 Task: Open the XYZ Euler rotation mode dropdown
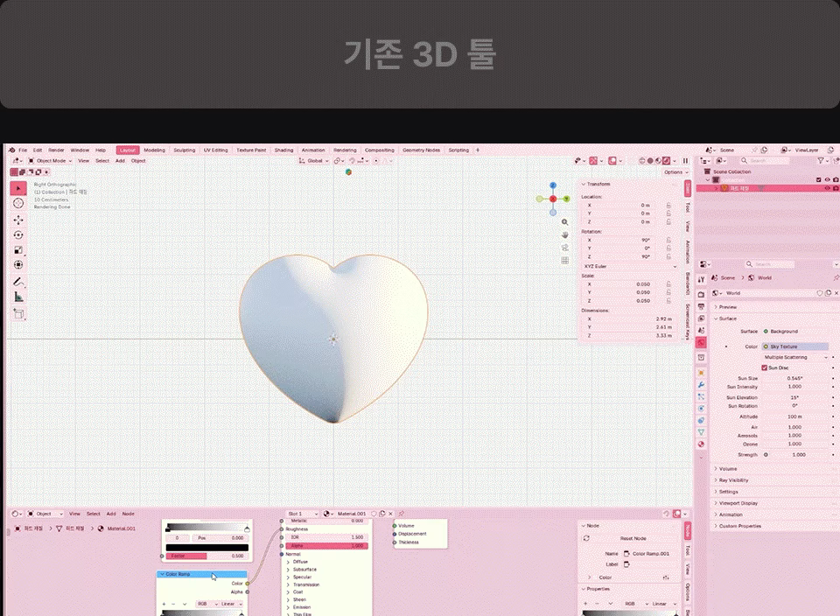tap(630, 266)
